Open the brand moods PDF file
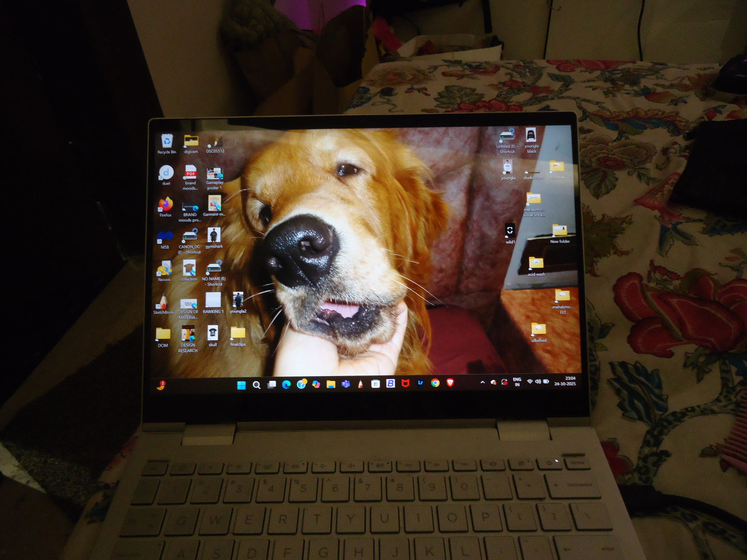 coord(190,177)
